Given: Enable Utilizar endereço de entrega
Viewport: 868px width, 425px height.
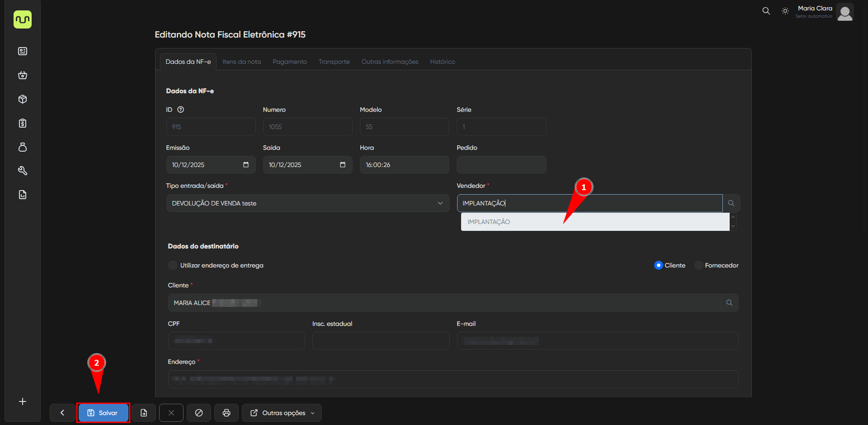Looking at the screenshot, I should tap(173, 265).
